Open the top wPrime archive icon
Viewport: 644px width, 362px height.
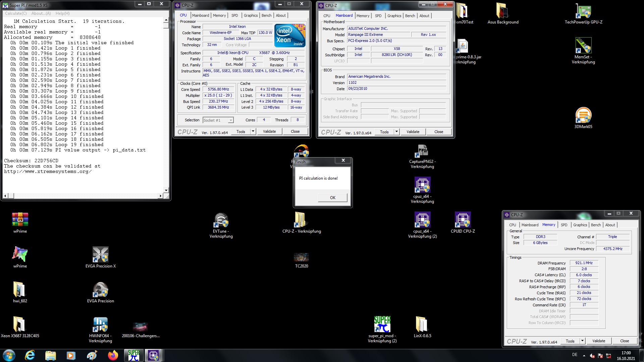pyautogui.click(x=20, y=223)
